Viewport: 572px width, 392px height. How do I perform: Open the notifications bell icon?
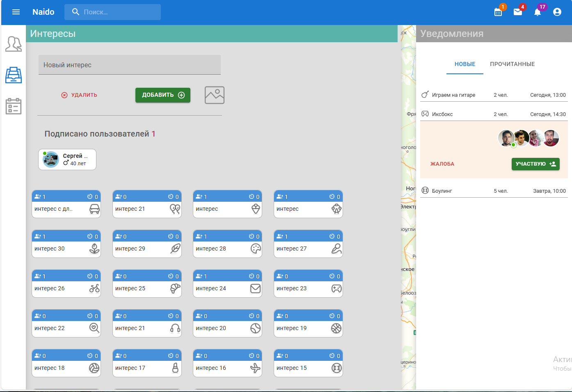[538, 12]
